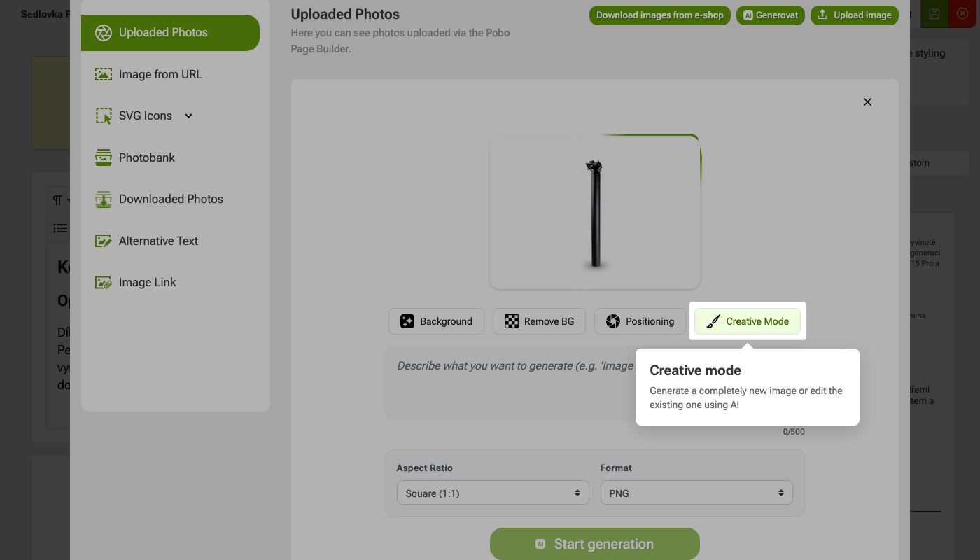
Task: Select the Creative Mode brush button
Action: [748, 321]
